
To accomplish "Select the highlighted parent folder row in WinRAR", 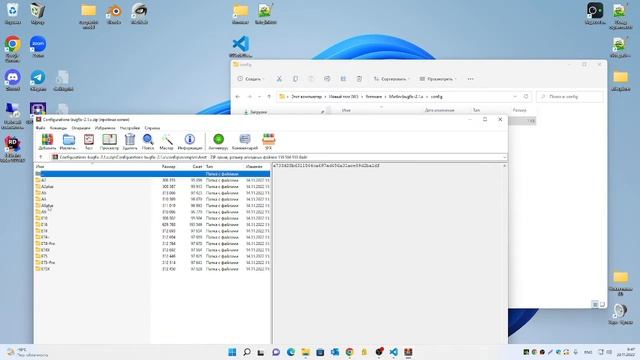I will [152, 174].
